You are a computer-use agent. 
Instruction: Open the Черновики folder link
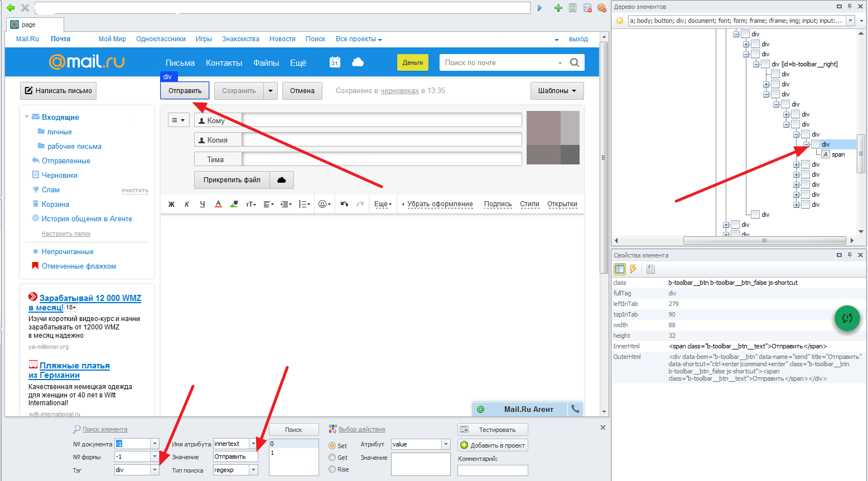point(60,175)
